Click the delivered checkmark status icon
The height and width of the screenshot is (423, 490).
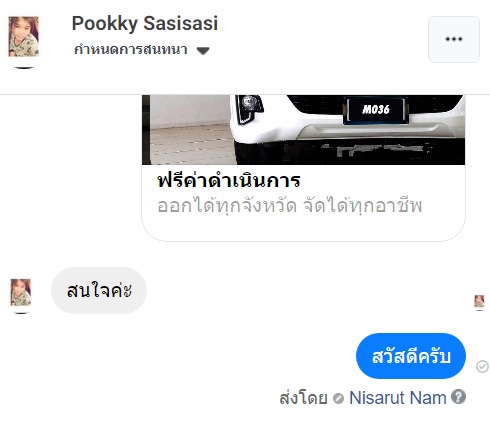pos(482,367)
